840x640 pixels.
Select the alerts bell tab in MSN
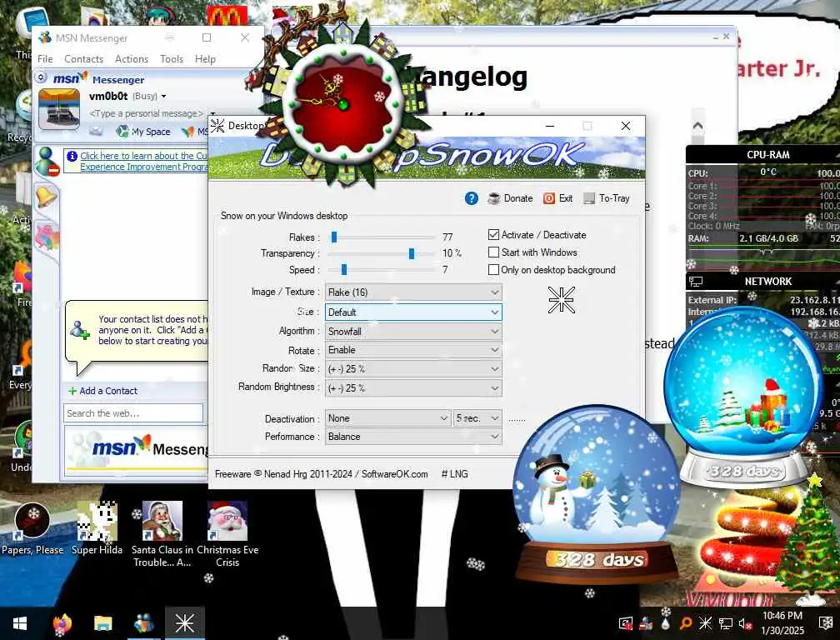[46, 197]
